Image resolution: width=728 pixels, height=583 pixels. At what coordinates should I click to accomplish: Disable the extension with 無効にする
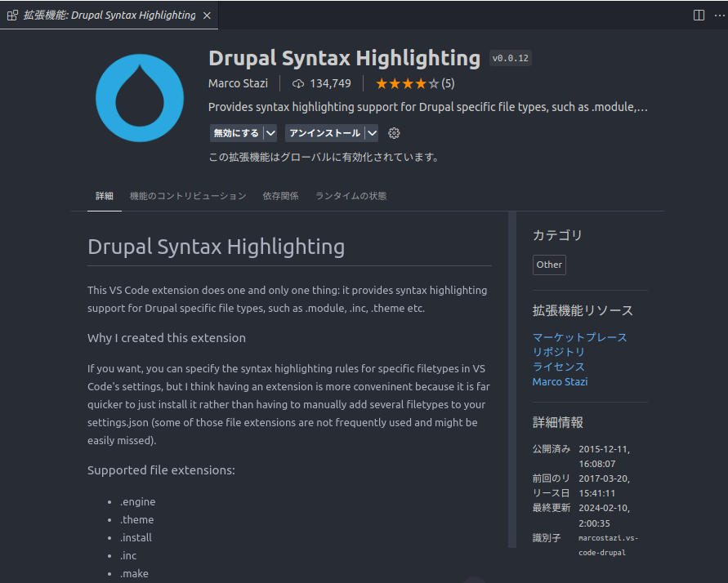point(236,133)
